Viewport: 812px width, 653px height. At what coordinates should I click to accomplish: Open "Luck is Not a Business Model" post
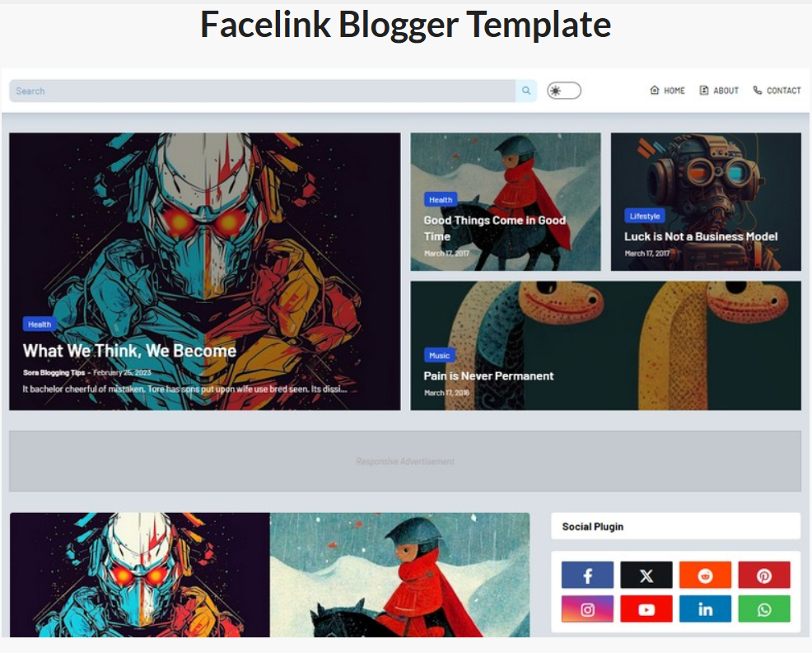[x=701, y=236]
